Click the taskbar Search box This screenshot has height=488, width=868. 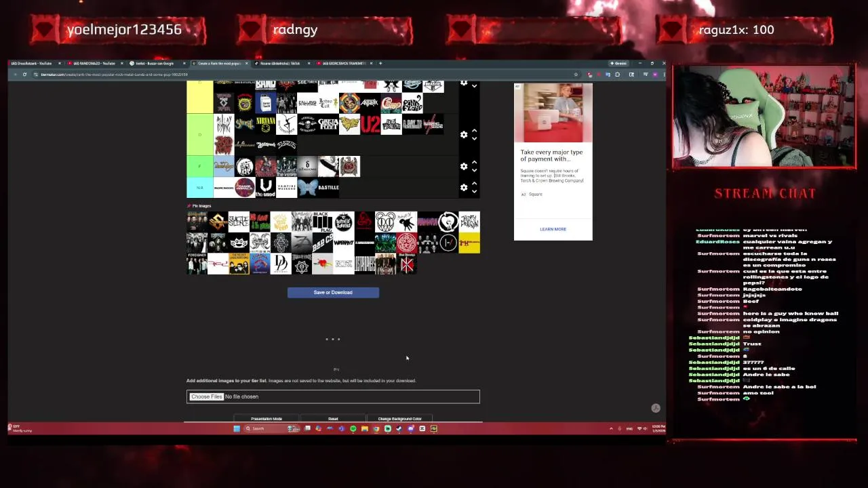(272, 428)
